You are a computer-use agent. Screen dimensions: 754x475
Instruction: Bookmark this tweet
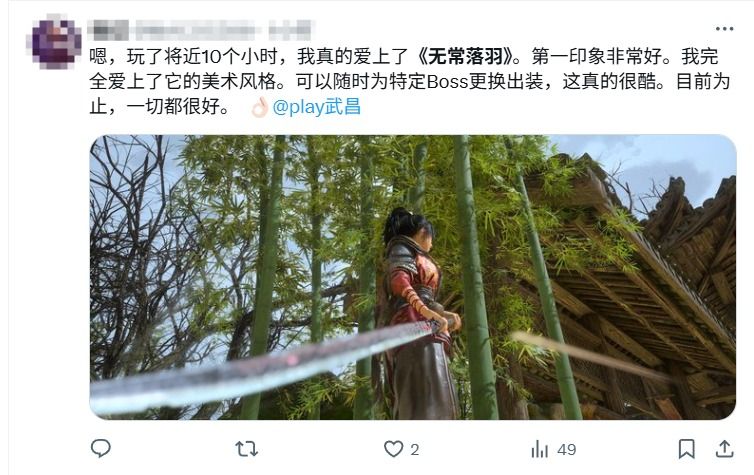(x=686, y=449)
